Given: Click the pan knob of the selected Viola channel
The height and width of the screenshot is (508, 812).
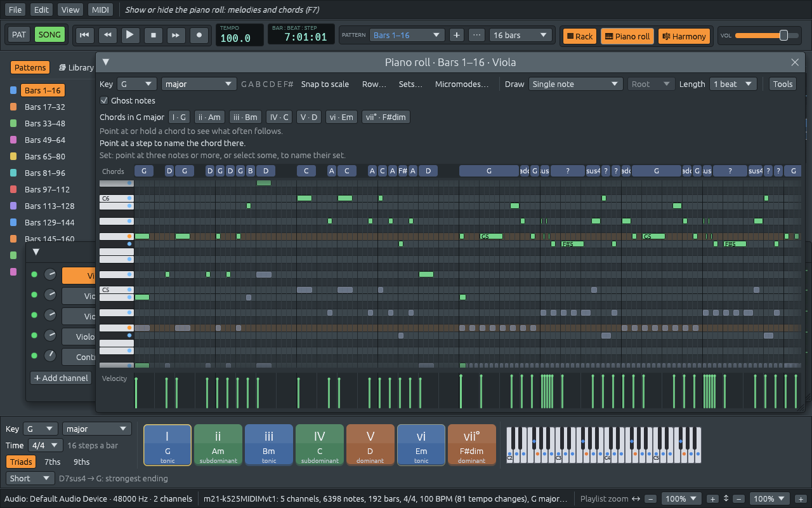Looking at the screenshot, I should 50,275.
